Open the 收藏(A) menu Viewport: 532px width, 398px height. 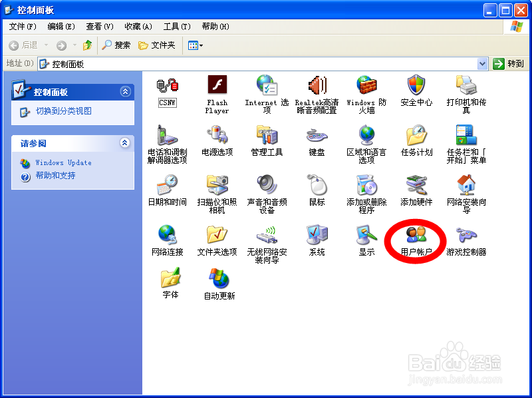point(138,27)
